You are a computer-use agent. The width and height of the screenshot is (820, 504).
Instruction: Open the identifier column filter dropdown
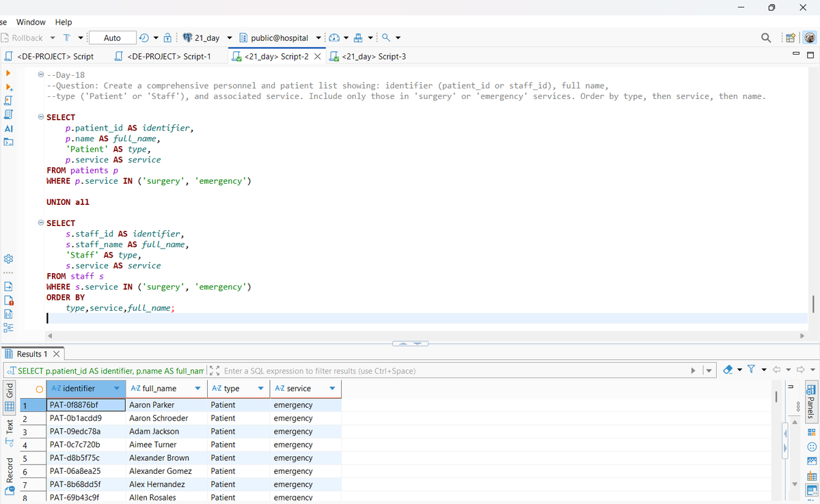[x=116, y=389]
